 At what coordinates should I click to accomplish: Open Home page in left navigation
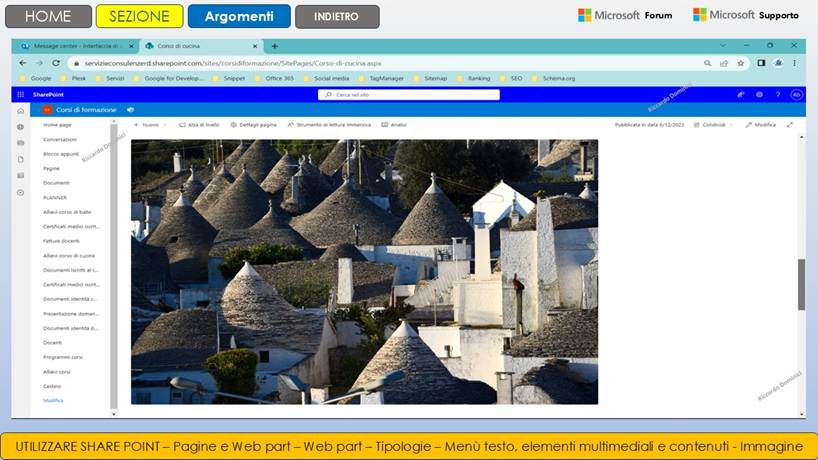pyautogui.click(x=57, y=125)
